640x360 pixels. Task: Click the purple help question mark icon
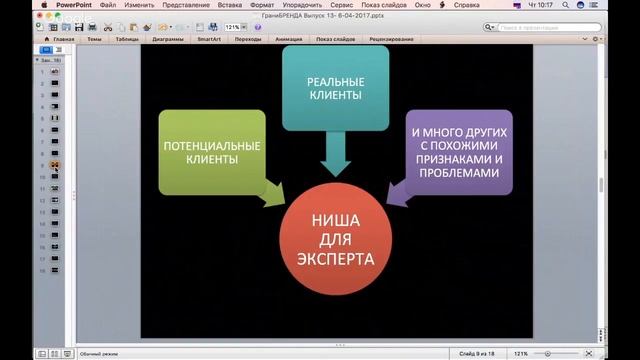pos(258,27)
